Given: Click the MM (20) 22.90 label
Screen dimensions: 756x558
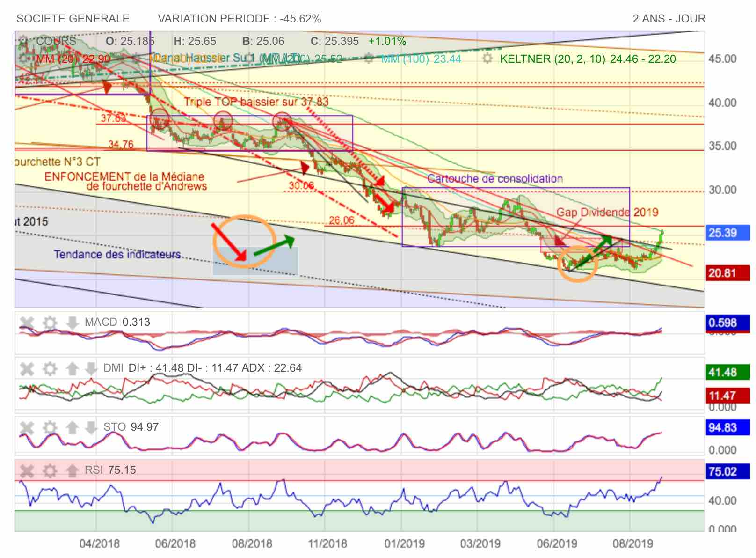Looking at the screenshot, I should (73, 59).
